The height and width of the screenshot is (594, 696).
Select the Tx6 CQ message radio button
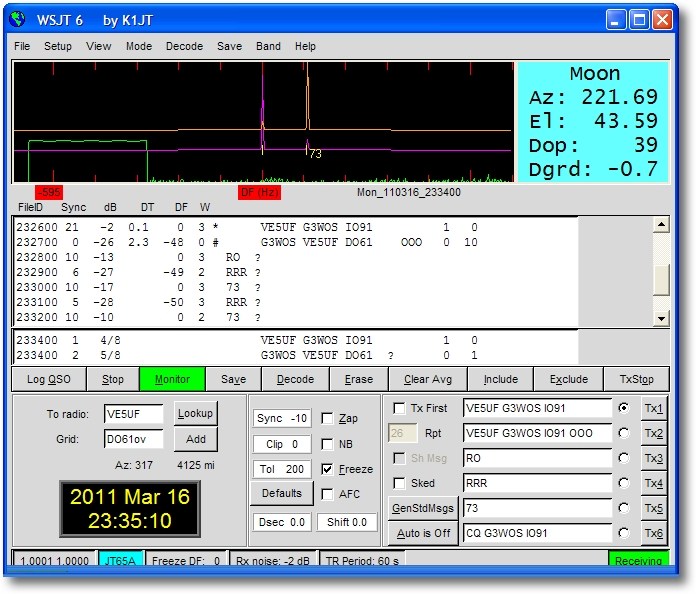[x=625, y=533]
